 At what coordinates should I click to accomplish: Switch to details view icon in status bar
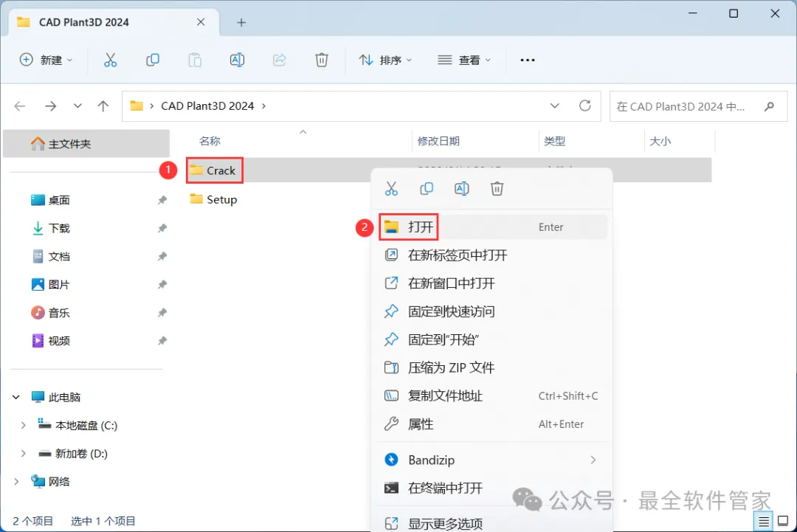click(764, 522)
